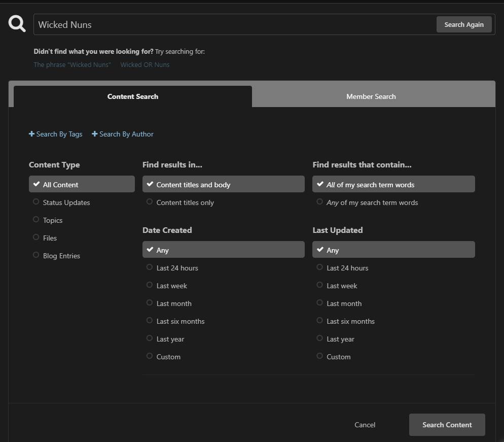Select All Content as content type
This screenshot has height=442, width=504.
click(x=82, y=184)
